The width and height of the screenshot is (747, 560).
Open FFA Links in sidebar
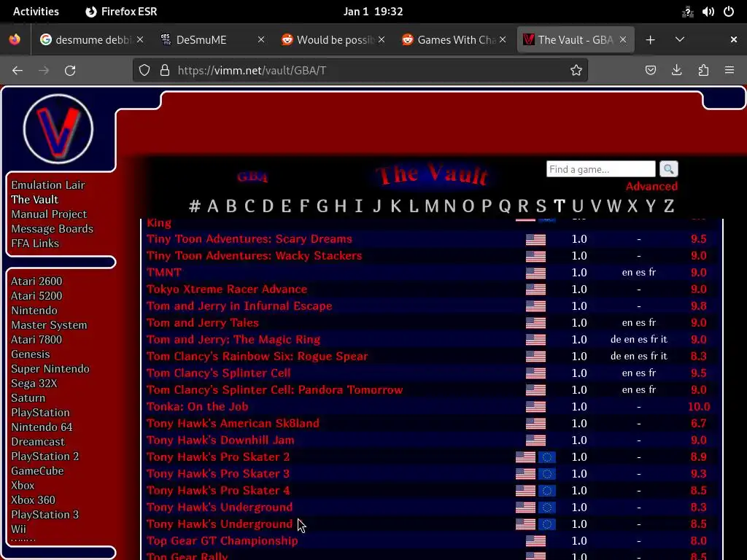click(x=35, y=244)
